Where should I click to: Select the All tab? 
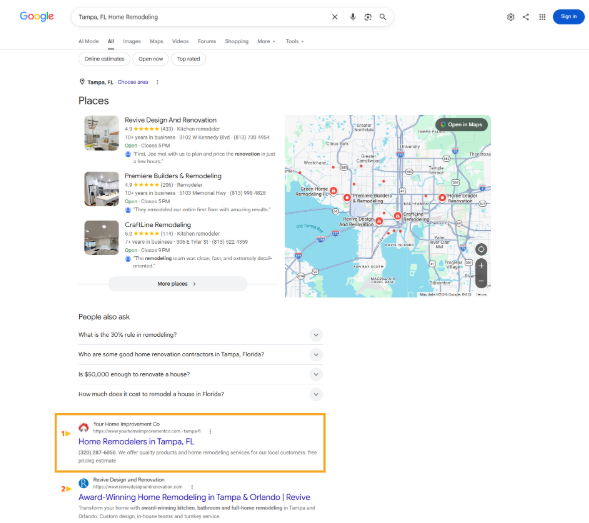coord(111,41)
